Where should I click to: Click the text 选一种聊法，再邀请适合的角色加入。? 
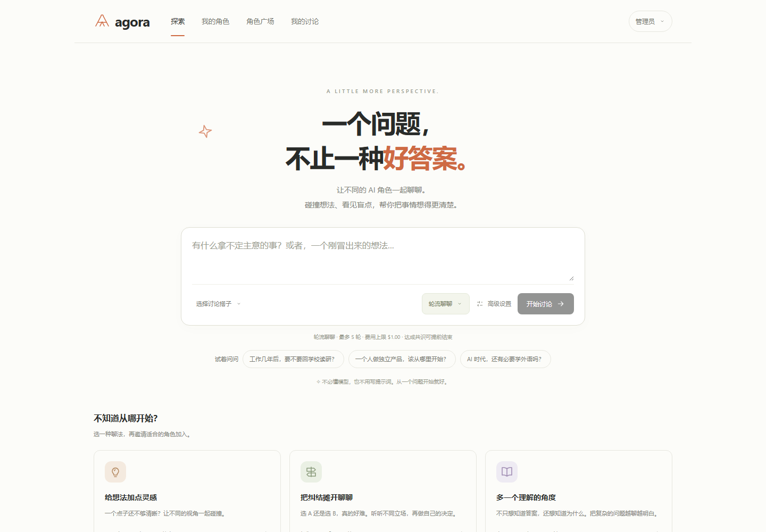143,434
